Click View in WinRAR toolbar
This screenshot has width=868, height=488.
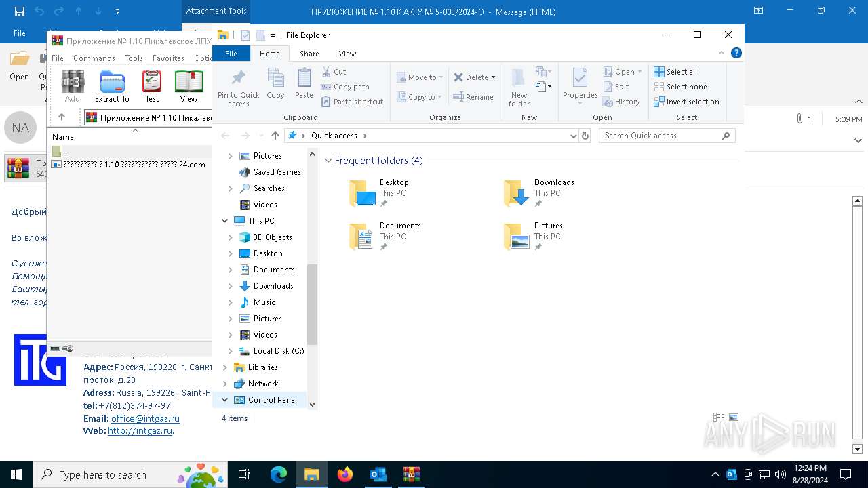[189, 86]
